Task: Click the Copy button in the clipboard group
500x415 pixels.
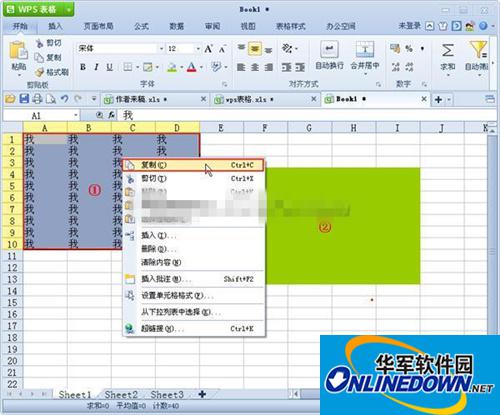Action: click(x=48, y=57)
